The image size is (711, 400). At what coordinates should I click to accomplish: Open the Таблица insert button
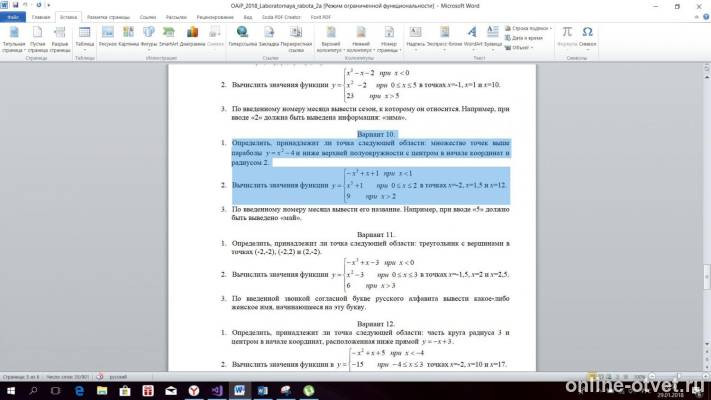84,37
